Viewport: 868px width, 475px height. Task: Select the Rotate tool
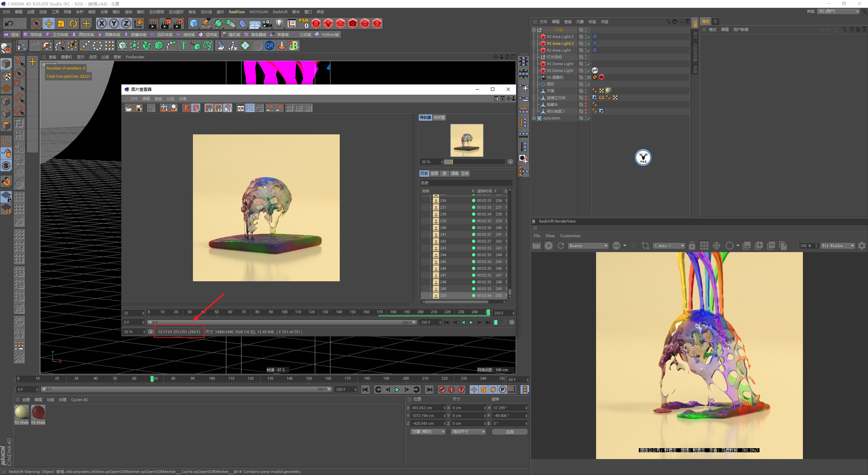click(73, 23)
